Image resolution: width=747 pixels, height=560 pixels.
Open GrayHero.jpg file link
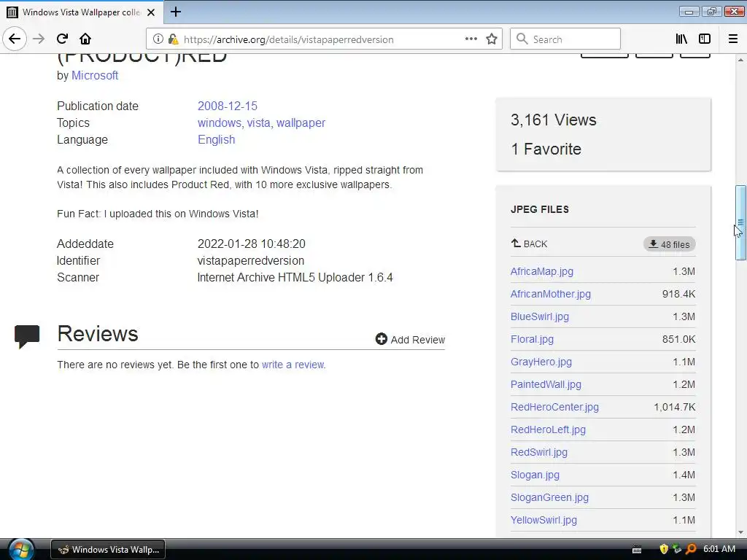(541, 362)
